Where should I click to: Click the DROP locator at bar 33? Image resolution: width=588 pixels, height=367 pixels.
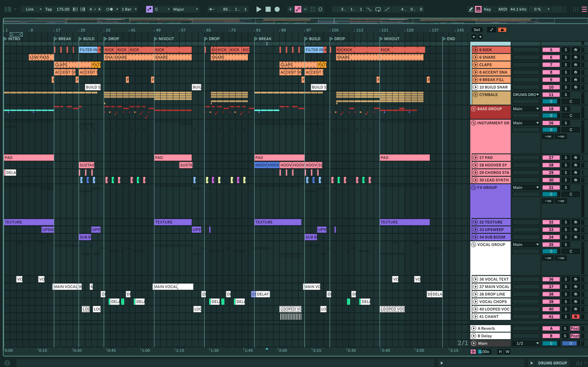coord(111,39)
